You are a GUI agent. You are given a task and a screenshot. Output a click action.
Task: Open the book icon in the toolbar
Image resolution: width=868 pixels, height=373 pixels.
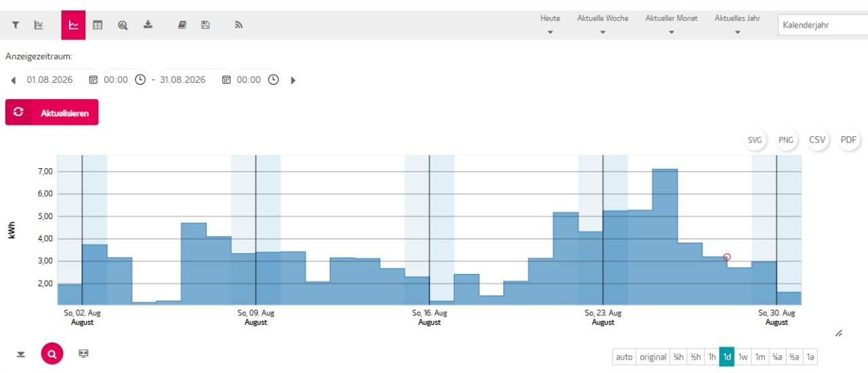(x=183, y=25)
